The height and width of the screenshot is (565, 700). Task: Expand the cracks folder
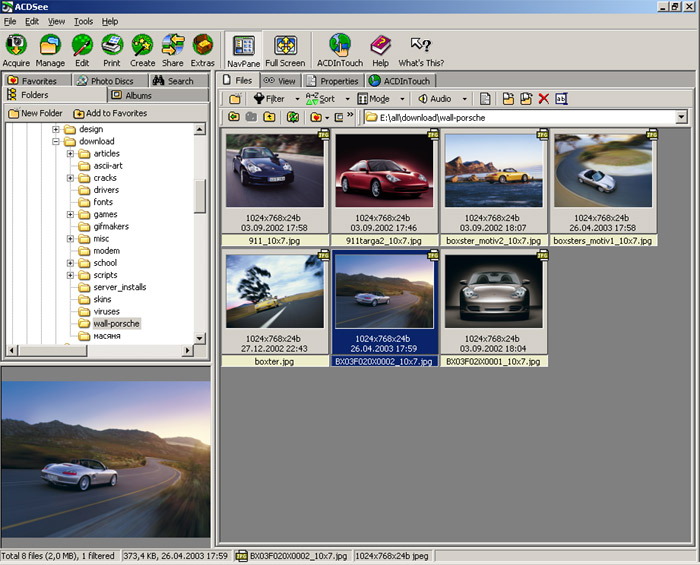(70, 178)
